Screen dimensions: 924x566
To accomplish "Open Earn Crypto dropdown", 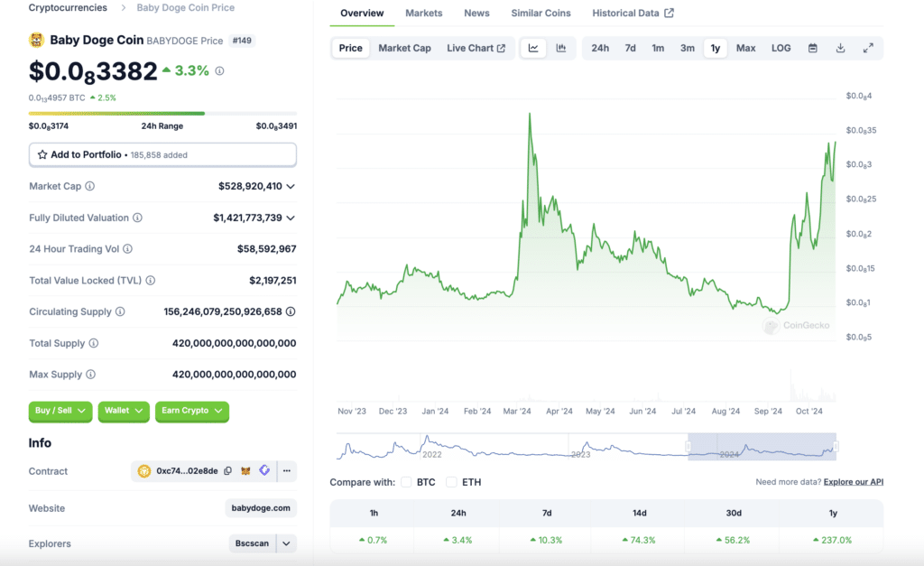I will click(x=192, y=411).
